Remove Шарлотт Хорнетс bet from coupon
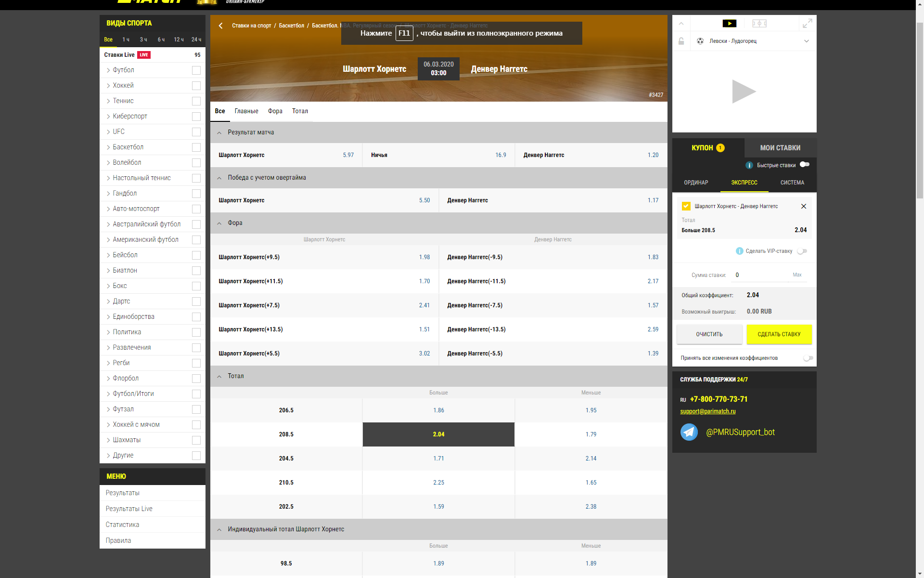 (803, 206)
